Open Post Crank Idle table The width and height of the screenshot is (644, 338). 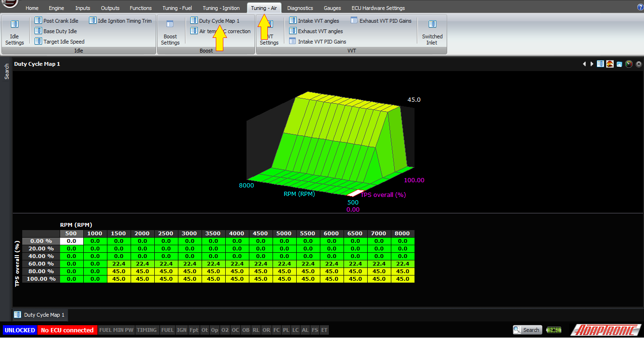[56, 21]
